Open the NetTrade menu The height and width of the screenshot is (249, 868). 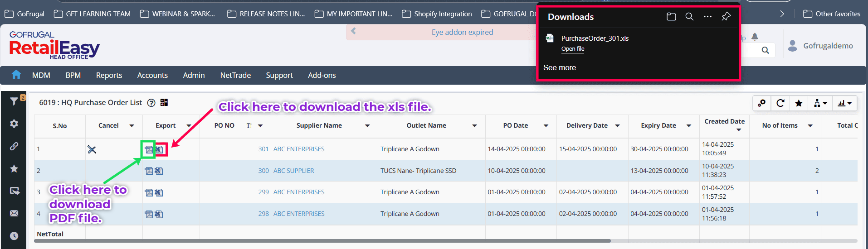(x=235, y=75)
